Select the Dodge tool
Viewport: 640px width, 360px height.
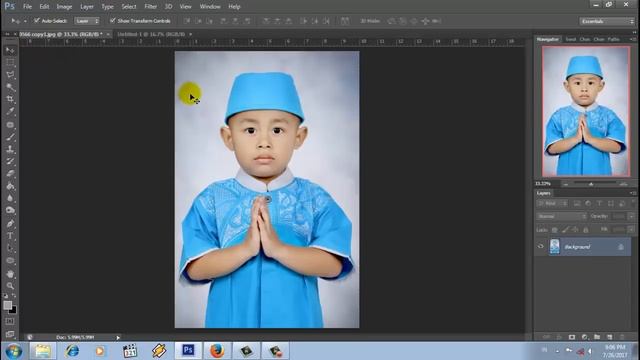click(x=10, y=211)
